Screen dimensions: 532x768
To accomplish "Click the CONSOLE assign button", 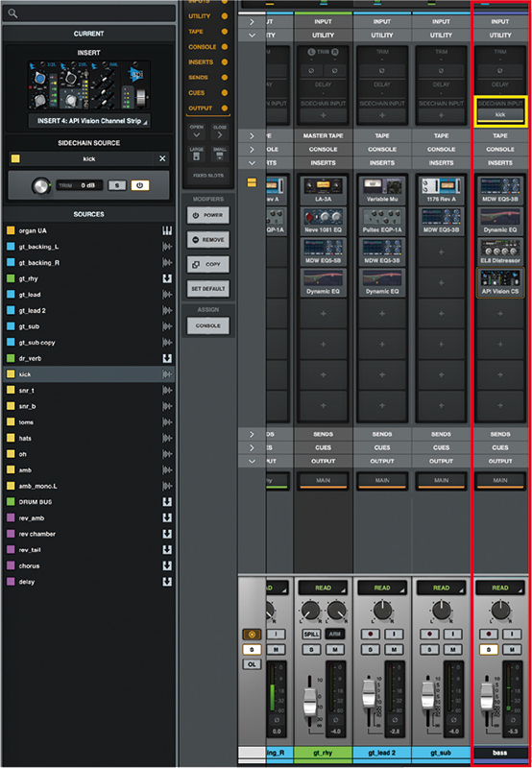I will pos(208,325).
